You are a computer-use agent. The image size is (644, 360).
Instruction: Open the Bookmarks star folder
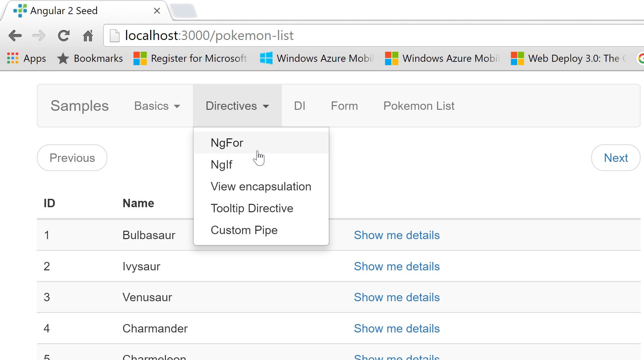(90, 58)
